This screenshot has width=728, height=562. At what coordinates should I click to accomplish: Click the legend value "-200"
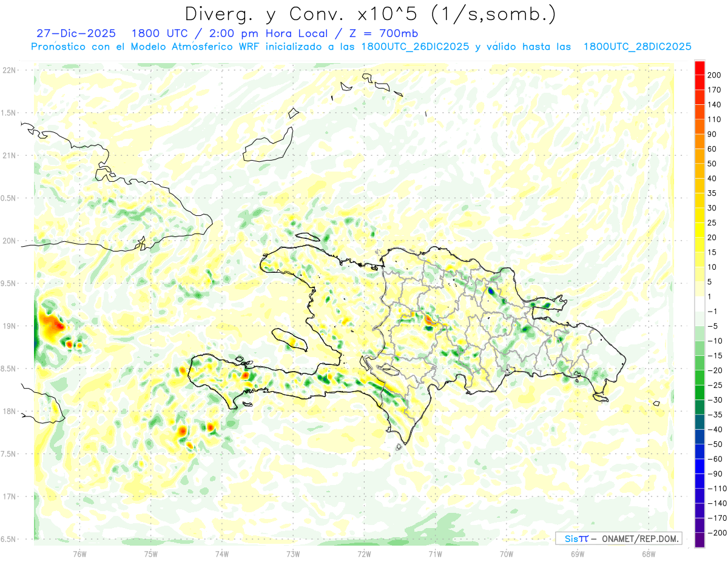[716, 533]
